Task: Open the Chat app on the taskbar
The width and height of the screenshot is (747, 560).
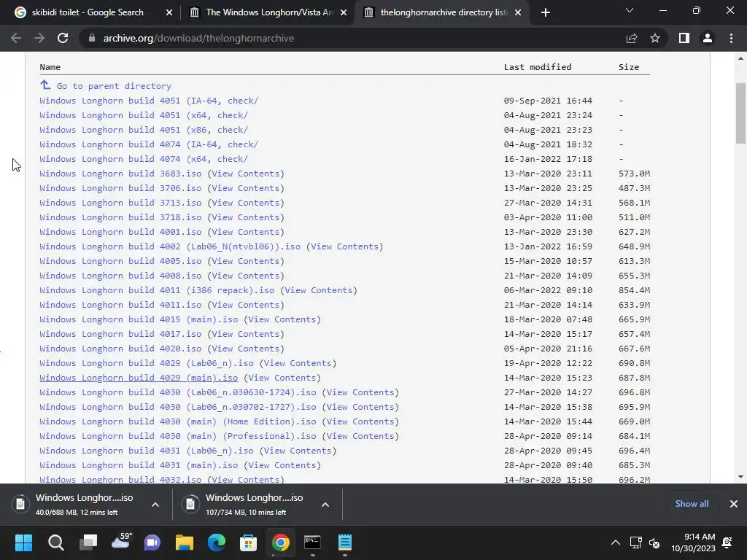Action: coord(152,542)
